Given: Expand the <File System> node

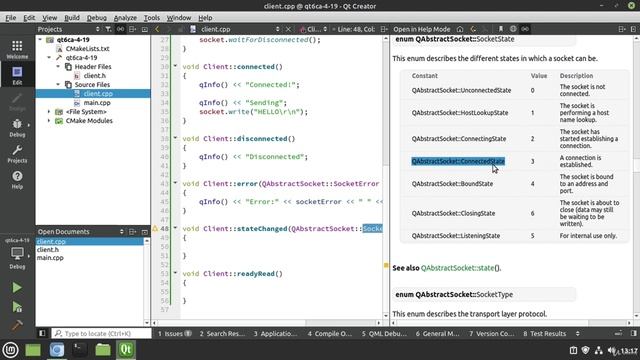Looking at the screenshot, I should (49, 111).
